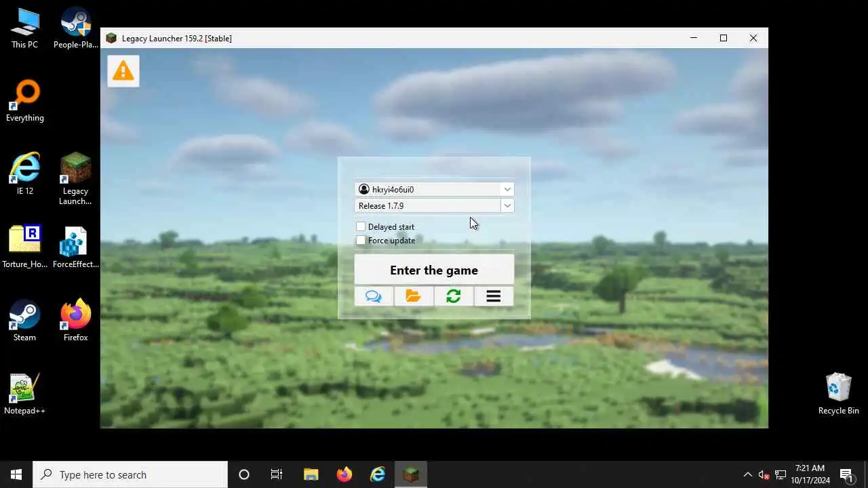
Task: Select the IE 12 desktop shortcut
Action: tap(25, 175)
